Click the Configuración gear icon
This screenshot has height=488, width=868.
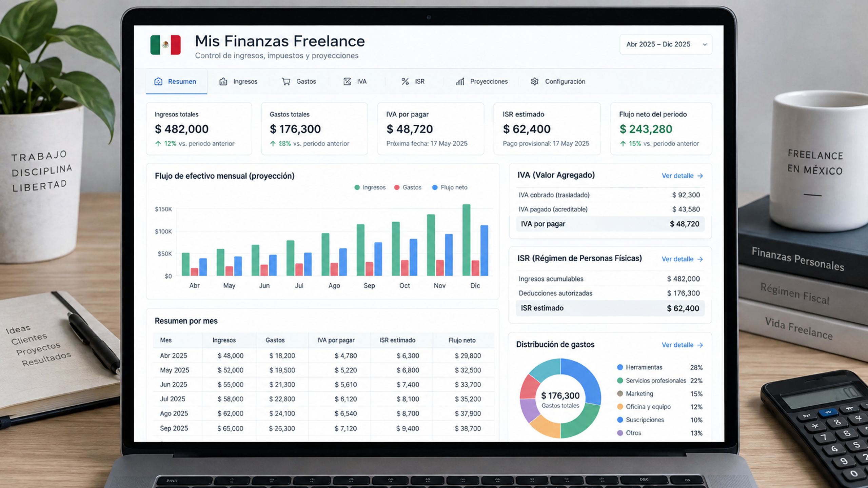[x=535, y=81]
